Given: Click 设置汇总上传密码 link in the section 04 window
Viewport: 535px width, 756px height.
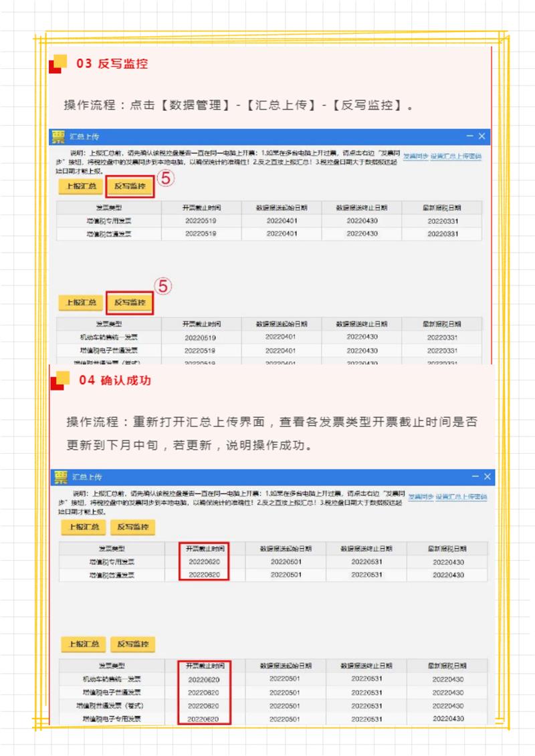Looking at the screenshot, I should pos(461,497).
